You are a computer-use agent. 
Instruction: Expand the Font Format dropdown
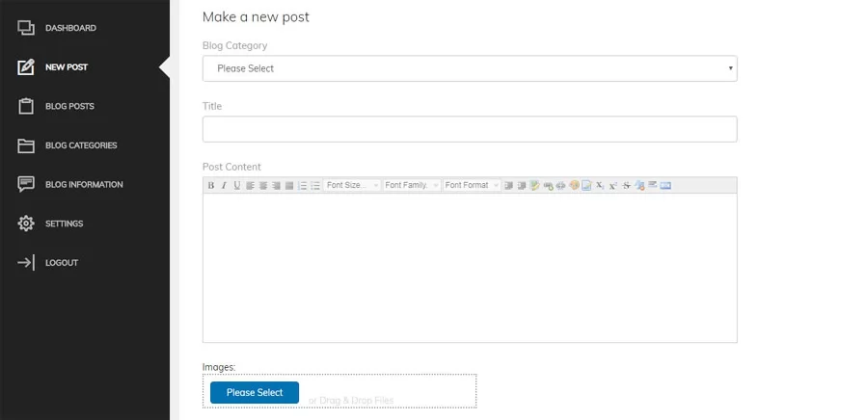click(472, 185)
